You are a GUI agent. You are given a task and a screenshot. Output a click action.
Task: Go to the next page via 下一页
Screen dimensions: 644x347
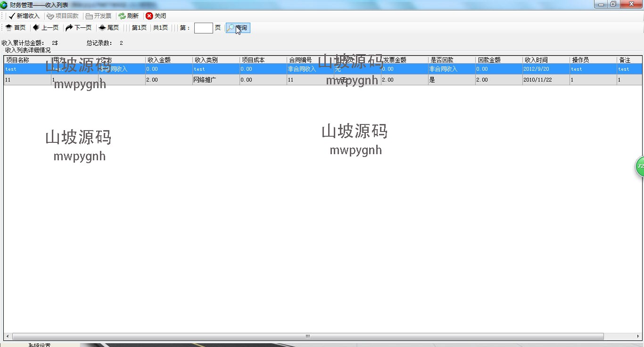(79, 28)
